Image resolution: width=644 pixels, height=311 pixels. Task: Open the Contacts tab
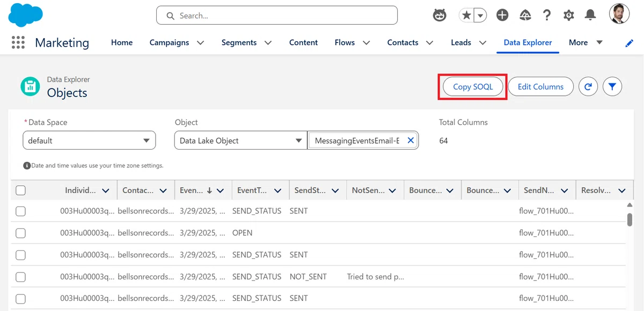pos(402,42)
